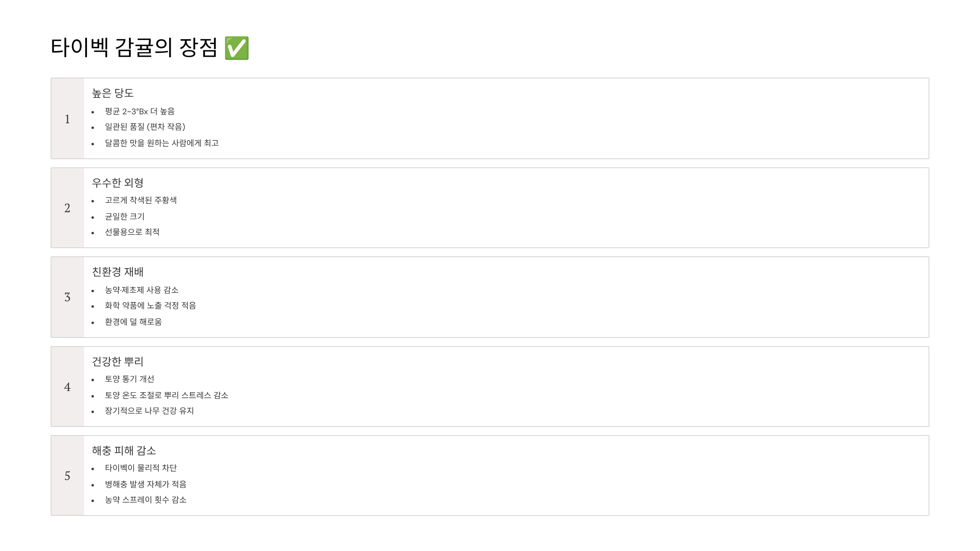This screenshot has height=551, width=980.
Task: Click the bullet 토양 통기 개선
Action: point(129,379)
